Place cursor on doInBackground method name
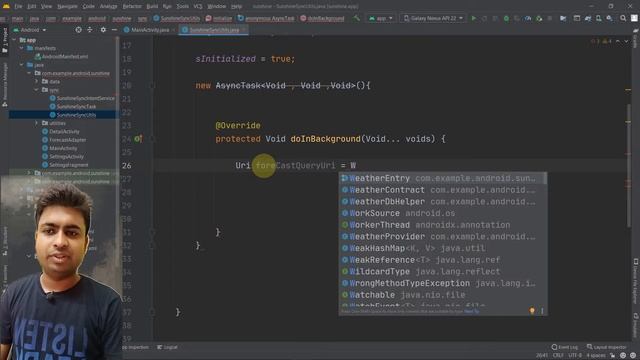This screenshot has width=640, height=360. click(x=325, y=139)
